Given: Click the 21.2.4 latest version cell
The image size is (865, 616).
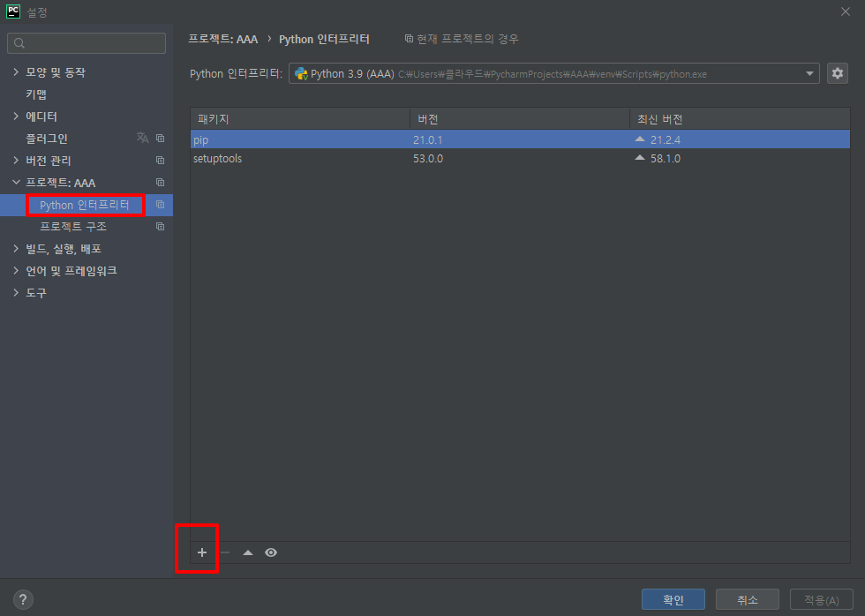Looking at the screenshot, I should [665, 140].
